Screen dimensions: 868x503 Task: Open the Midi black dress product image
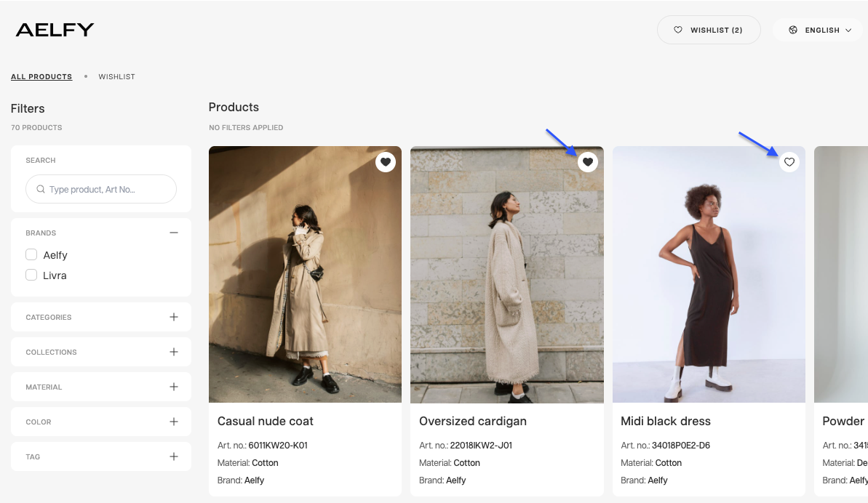pyautogui.click(x=709, y=283)
